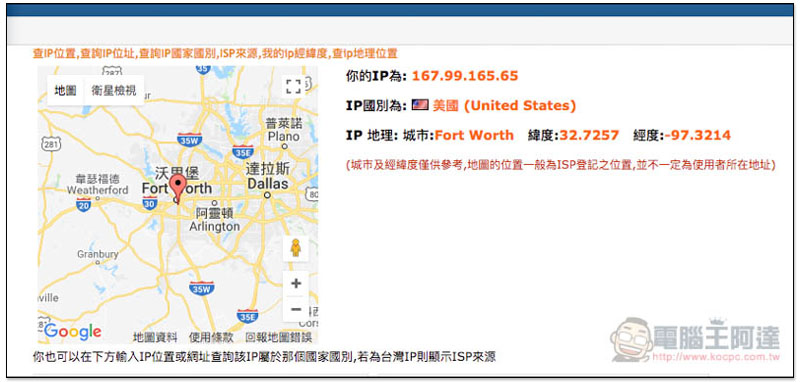Open the 回報地圖錯誤 report error link
The image size is (800, 382).
pos(279,337)
